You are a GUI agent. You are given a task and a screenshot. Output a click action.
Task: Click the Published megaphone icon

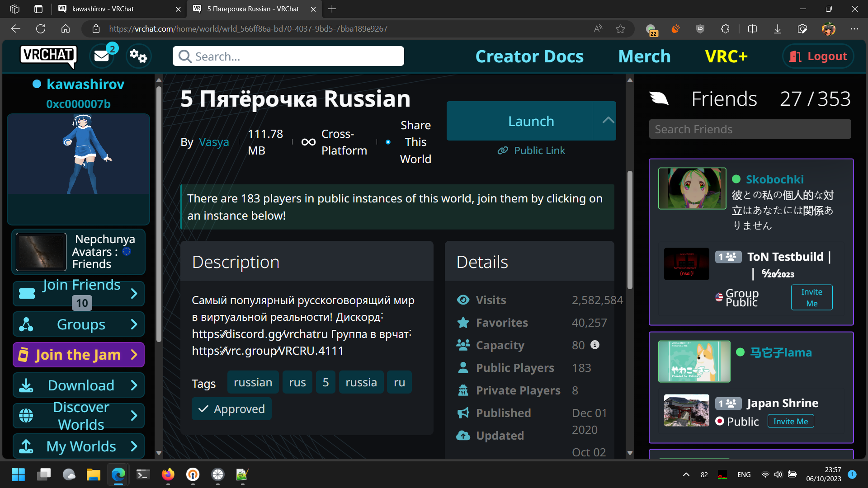[x=463, y=413]
